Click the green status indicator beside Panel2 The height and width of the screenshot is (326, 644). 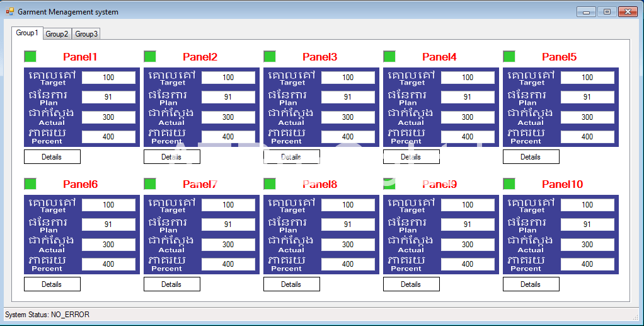pos(151,56)
